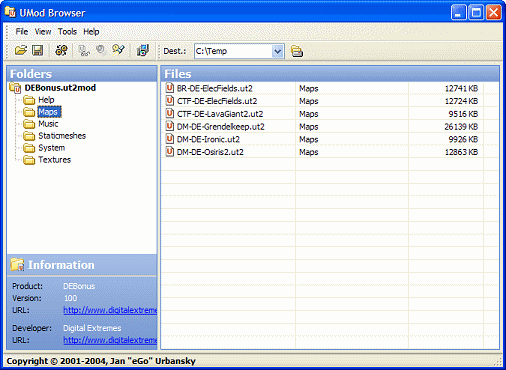
Task: Select file CTF-DE-LavaGiant2.ut2
Action: [x=220, y=114]
